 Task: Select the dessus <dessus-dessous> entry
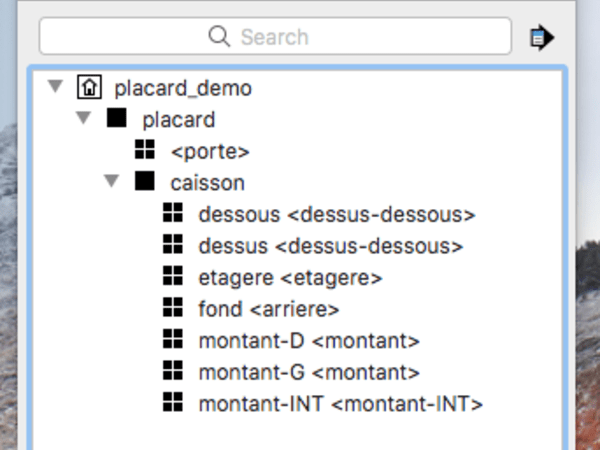[330, 245]
